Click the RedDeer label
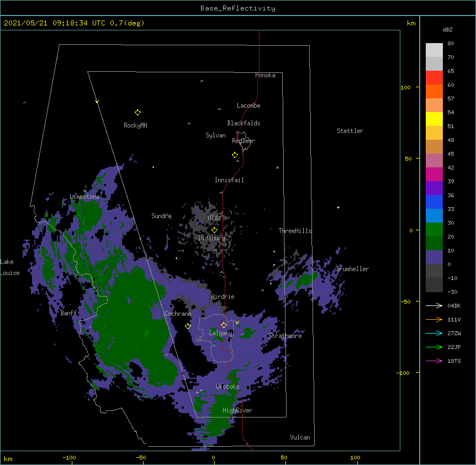Viewport: 476px width, 465px height. [244, 141]
